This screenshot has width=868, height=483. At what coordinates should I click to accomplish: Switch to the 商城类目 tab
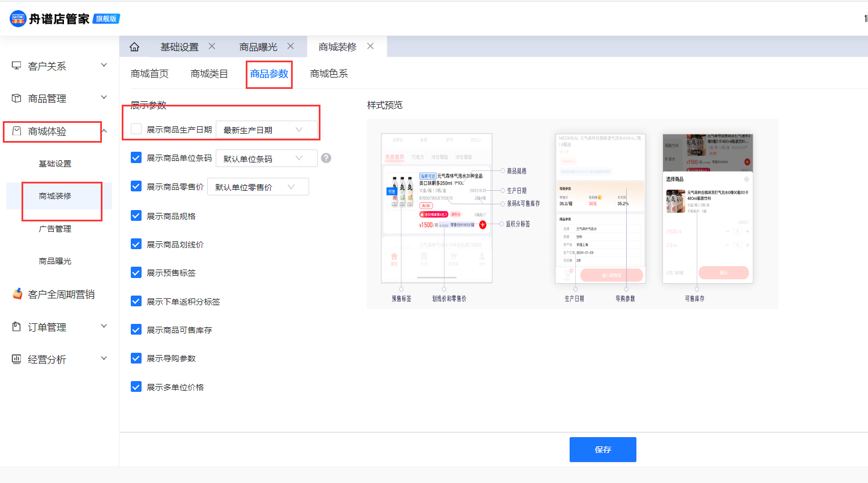tap(209, 74)
